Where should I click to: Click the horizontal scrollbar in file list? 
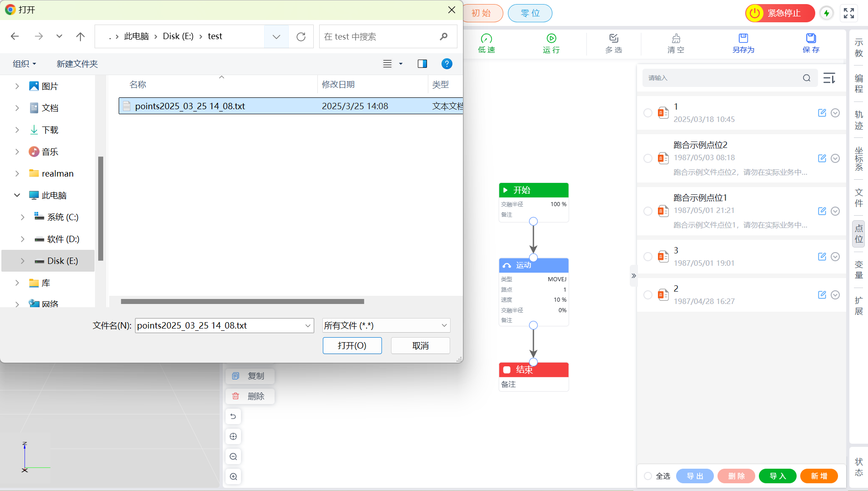pos(242,302)
